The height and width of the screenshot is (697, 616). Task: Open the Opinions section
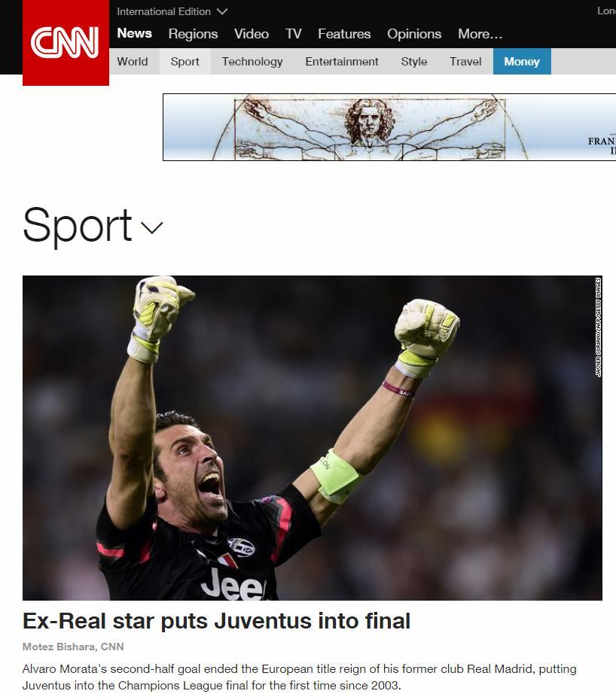point(414,34)
